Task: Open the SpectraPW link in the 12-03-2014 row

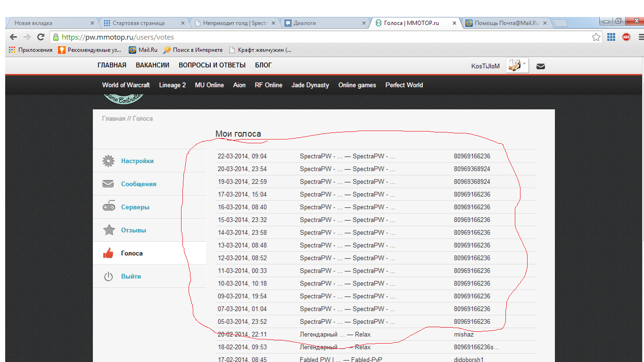Action: click(x=347, y=258)
